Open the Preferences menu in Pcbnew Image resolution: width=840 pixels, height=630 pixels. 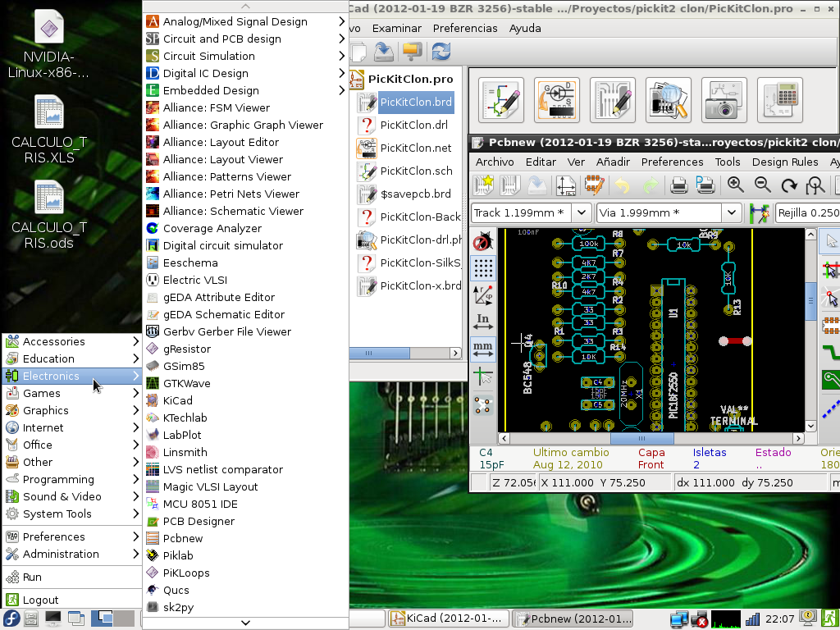(673, 162)
